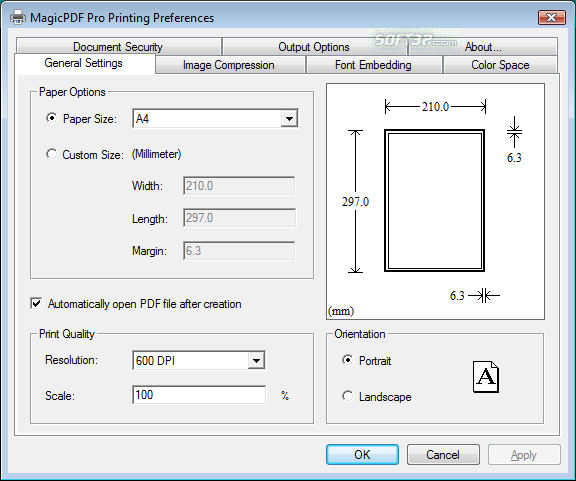The height and width of the screenshot is (481, 576).
Task: Click the Margin field showing 6.3
Action: [239, 251]
